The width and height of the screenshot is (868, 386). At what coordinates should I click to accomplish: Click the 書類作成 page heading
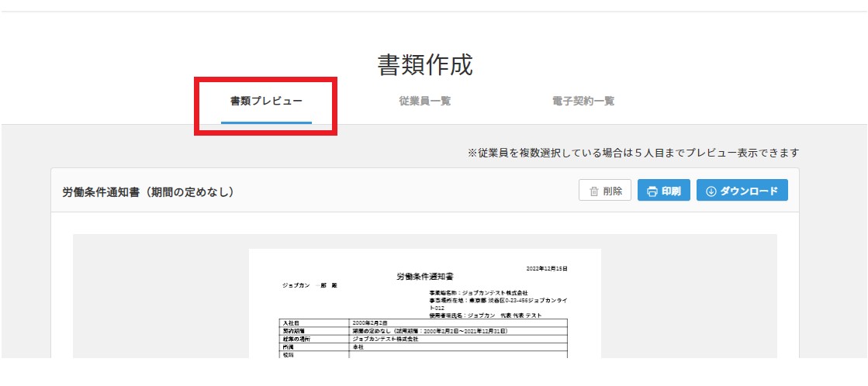click(x=424, y=65)
